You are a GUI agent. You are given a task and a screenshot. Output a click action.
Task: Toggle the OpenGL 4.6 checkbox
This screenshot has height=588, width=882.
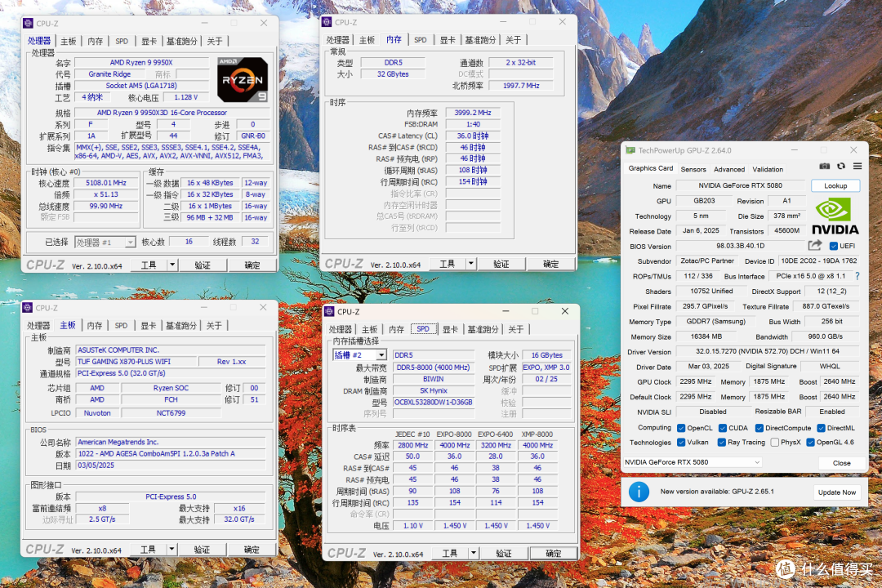(811, 443)
